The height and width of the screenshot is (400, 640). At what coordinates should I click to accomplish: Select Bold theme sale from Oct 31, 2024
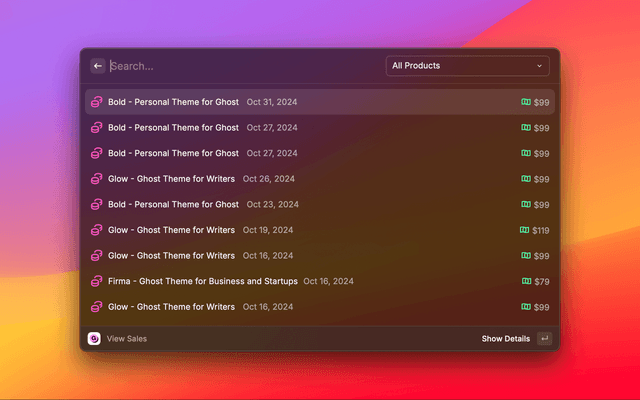(173, 102)
